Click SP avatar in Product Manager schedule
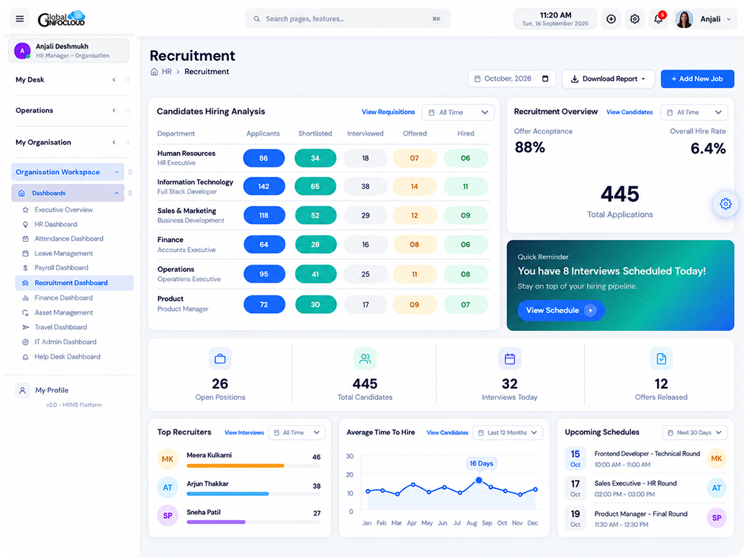This screenshot has height=560, width=747. [716, 518]
